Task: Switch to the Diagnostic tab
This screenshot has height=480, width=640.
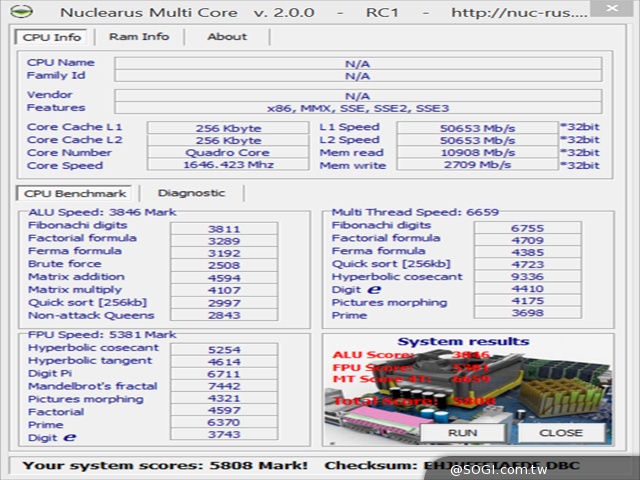Action: click(x=191, y=193)
